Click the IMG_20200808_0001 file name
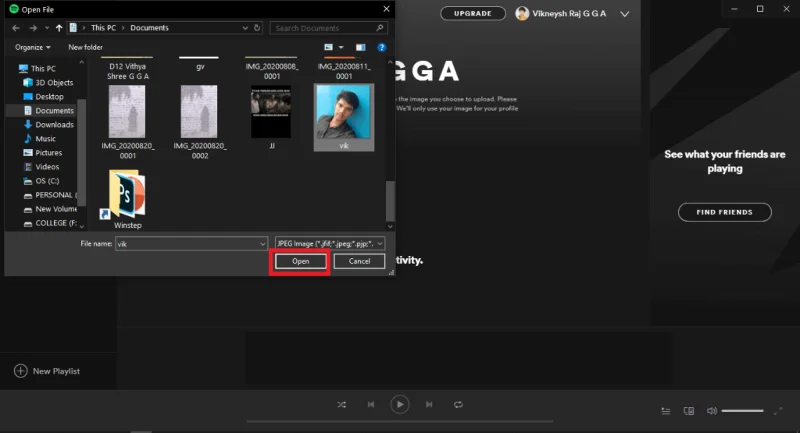 pyautogui.click(x=271, y=71)
